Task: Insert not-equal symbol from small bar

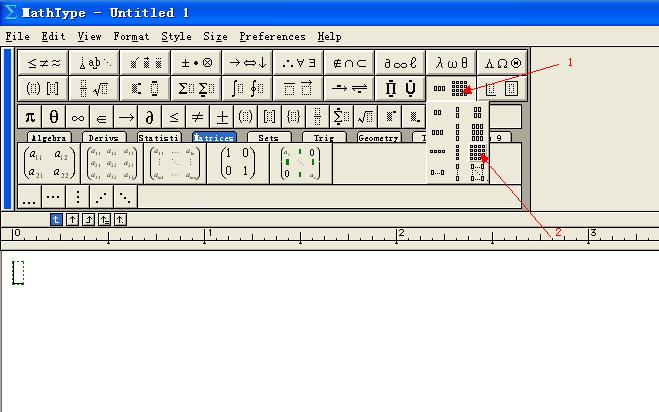Action: pos(198,117)
